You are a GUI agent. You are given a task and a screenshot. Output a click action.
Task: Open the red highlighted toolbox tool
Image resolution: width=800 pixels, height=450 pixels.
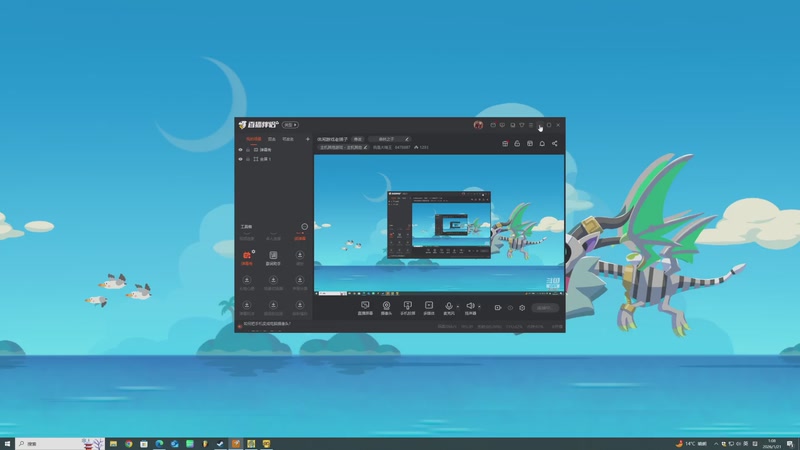tap(247, 258)
